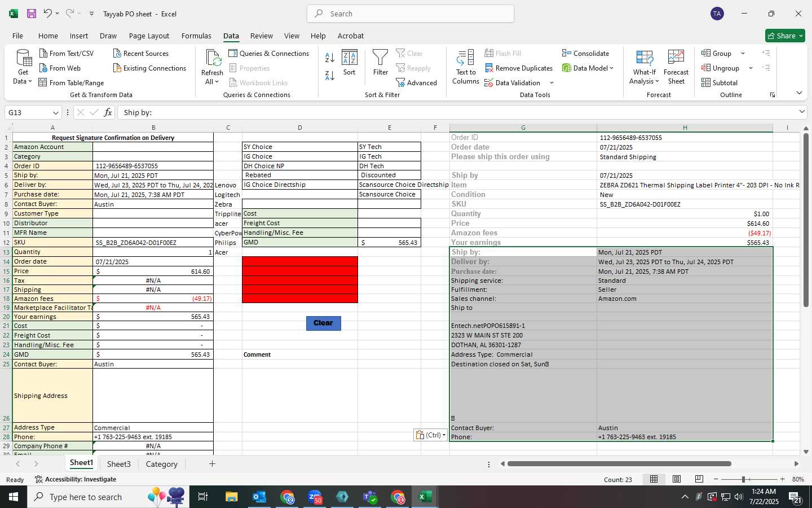The width and height of the screenshot is (812, 508).
Task: Create a Forecast Sheet
Action: click(x=676, y=67)
